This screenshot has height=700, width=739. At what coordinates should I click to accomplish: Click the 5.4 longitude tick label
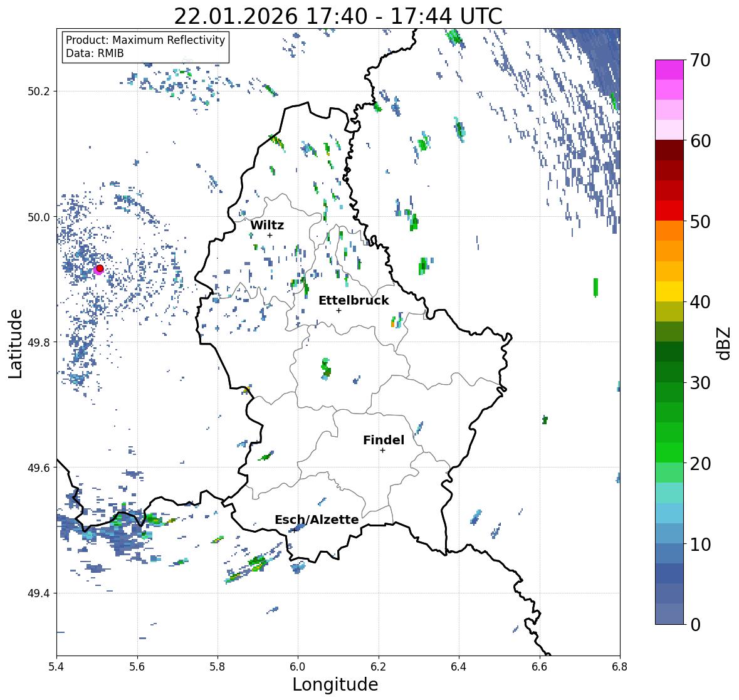click(56, 667)
